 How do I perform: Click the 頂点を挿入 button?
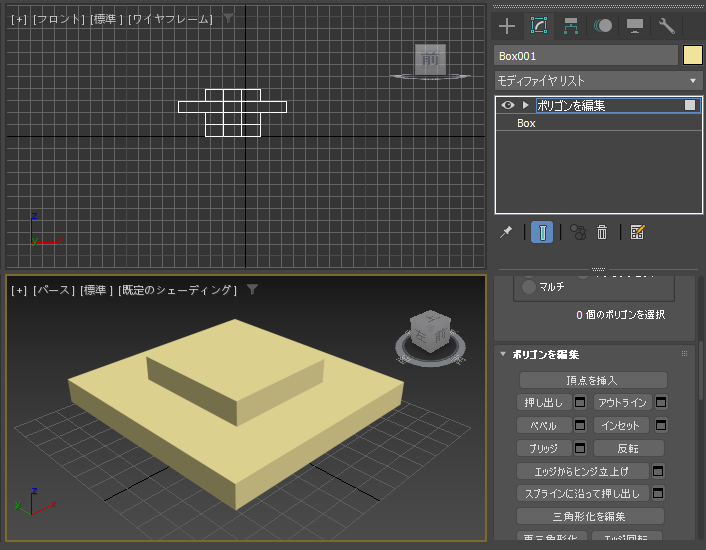(593, 380)
